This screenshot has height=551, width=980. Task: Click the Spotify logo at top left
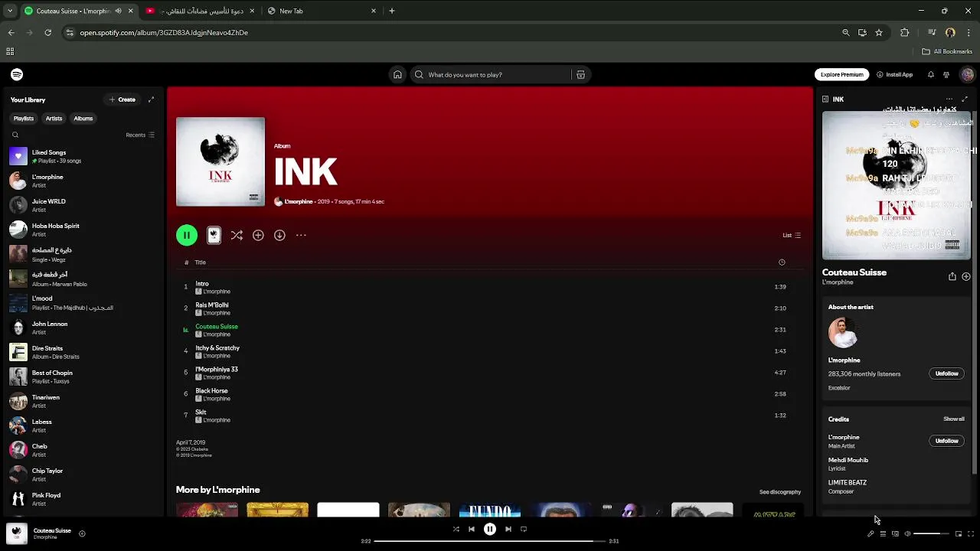click(x=17, y=74)
